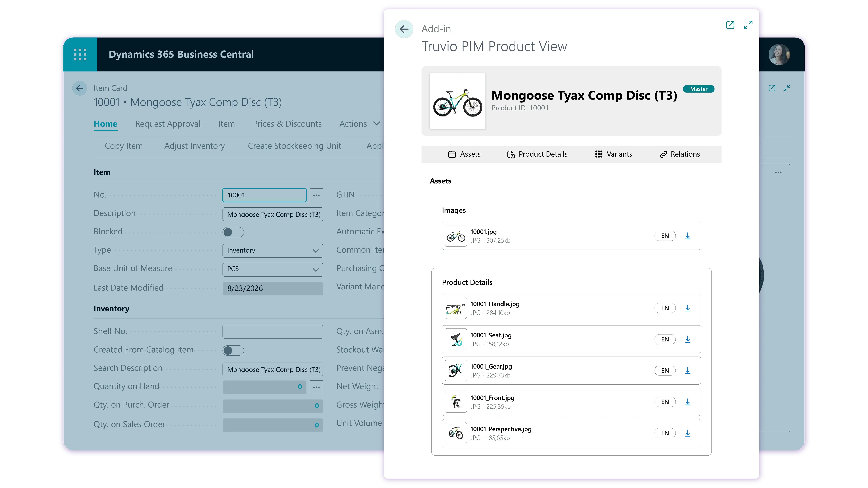Toggle the Blocked switch
The height and width of the screenshot is (488, 868).
(233, 232)
